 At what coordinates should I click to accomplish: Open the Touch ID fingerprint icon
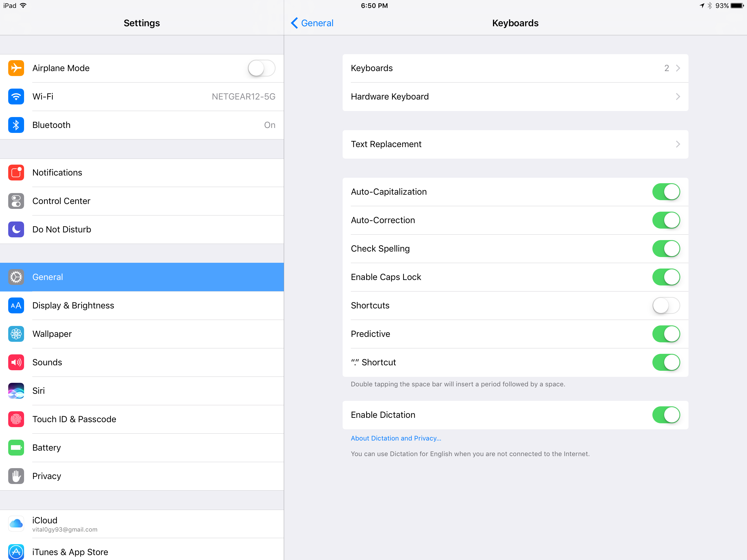(16, 419)
